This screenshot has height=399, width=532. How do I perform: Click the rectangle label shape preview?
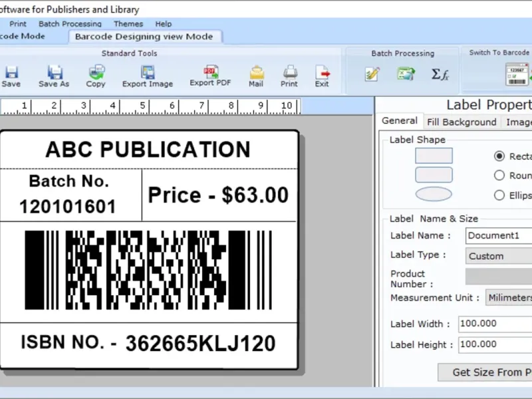434,156
